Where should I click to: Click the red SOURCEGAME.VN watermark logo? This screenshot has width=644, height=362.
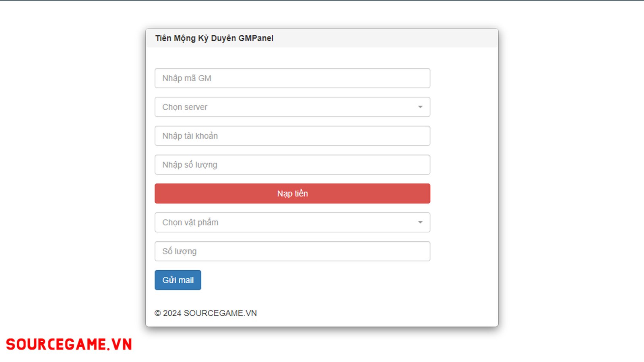[69, 344]
